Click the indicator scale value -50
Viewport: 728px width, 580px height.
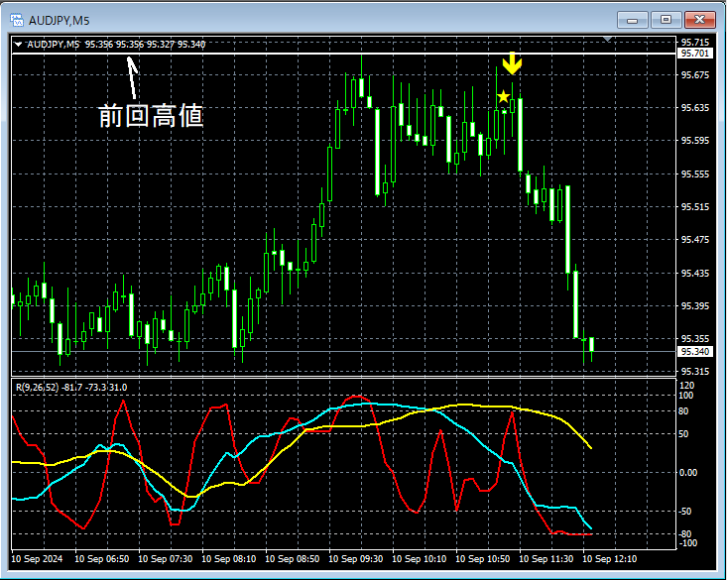pyautogui.click(x=684, y=512)
